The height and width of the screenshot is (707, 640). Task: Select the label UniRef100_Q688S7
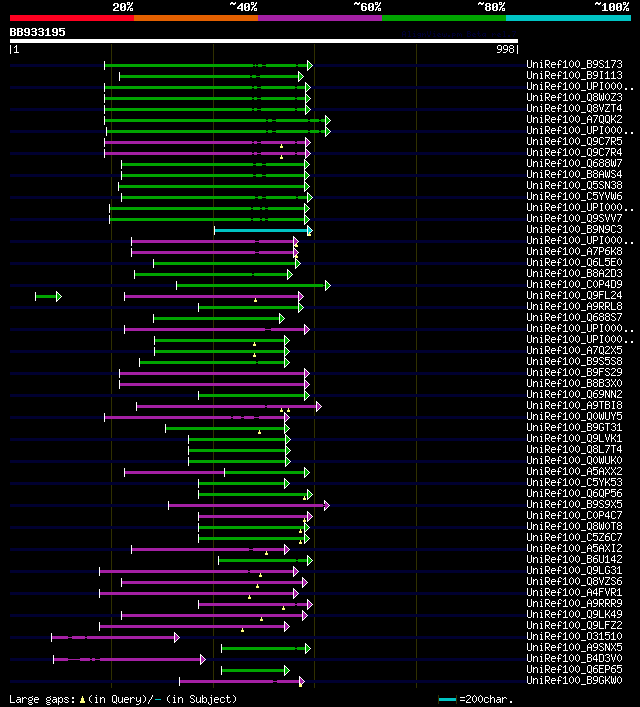(x=574, y=317)
